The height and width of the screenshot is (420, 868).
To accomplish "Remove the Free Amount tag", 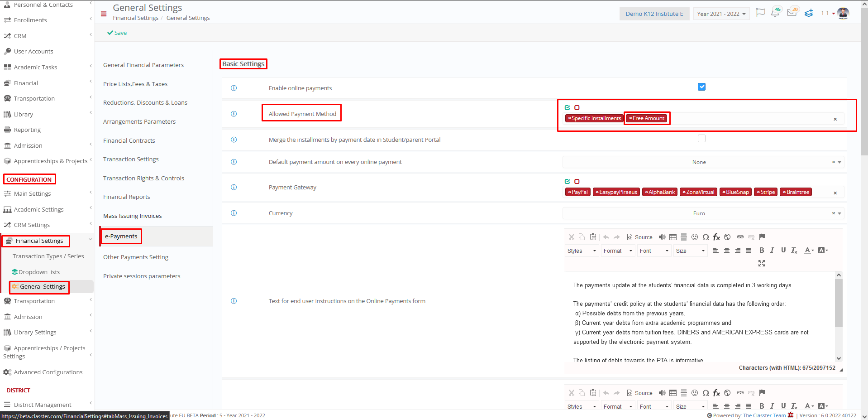I will pos(630,118).
